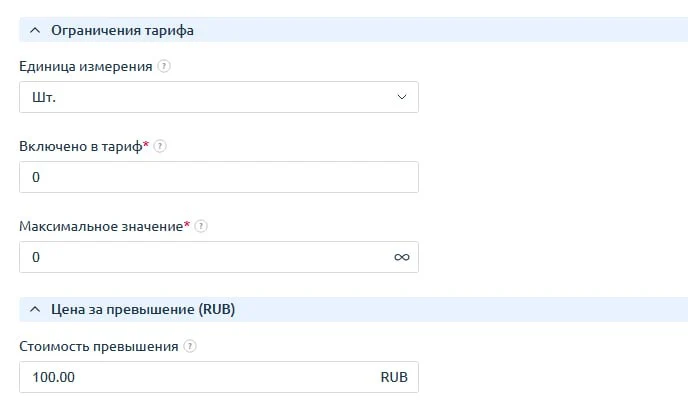
Task: Click the Ограничения тарифа section title
Action: pos(122,31)
